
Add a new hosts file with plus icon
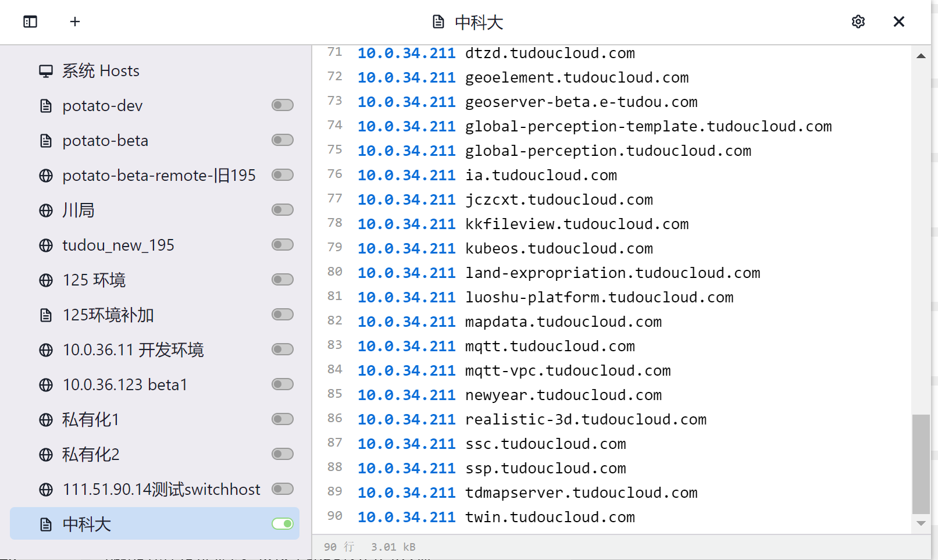(74, 22)
